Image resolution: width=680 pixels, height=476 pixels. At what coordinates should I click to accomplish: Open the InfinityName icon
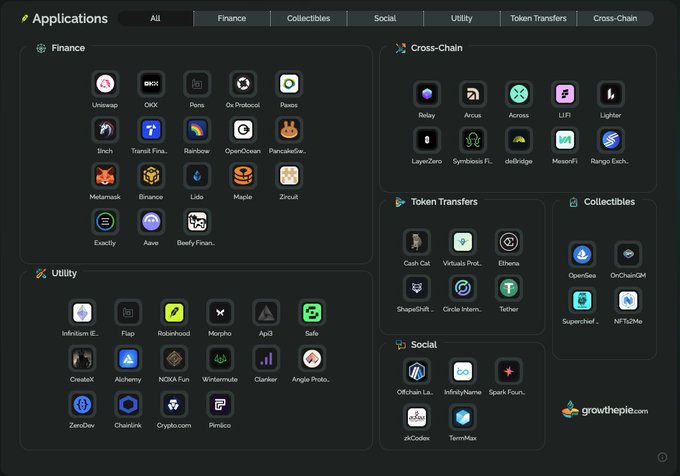[463, 371]
